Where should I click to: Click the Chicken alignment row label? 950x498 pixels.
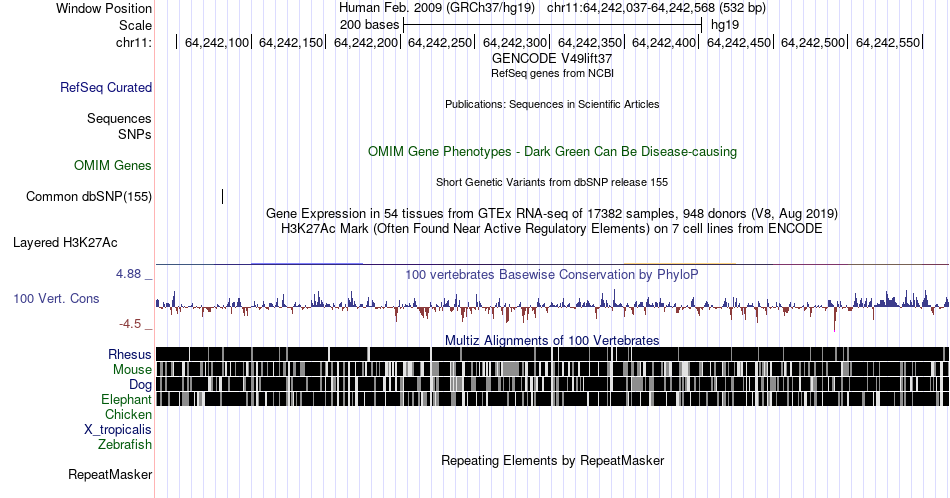coord(128,414)
